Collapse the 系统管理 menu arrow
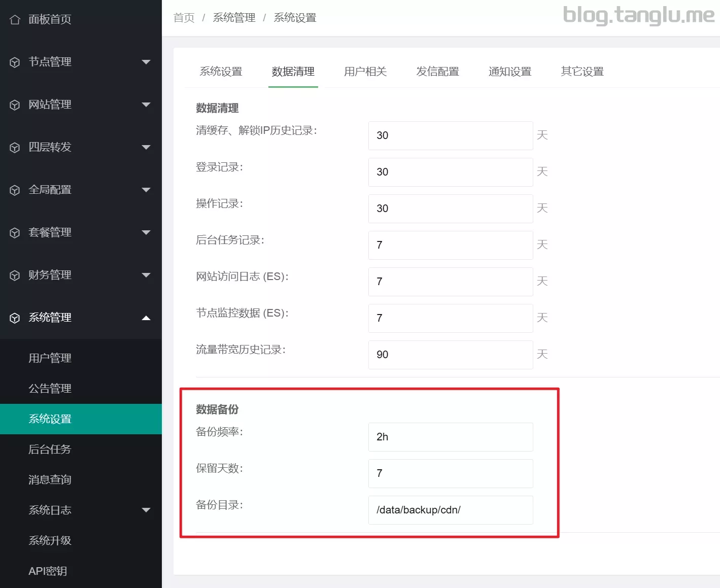This screenshot has width=720, height=588. [x=146, y=318]
